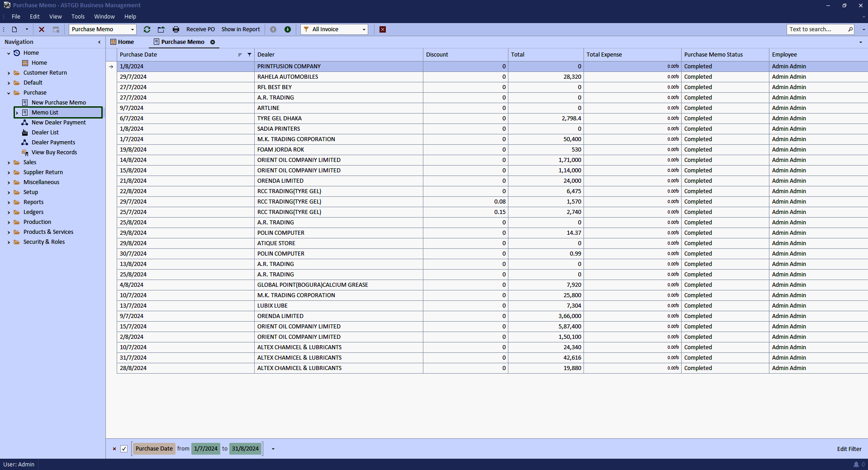Click the Text to search input field

point(816,29)
